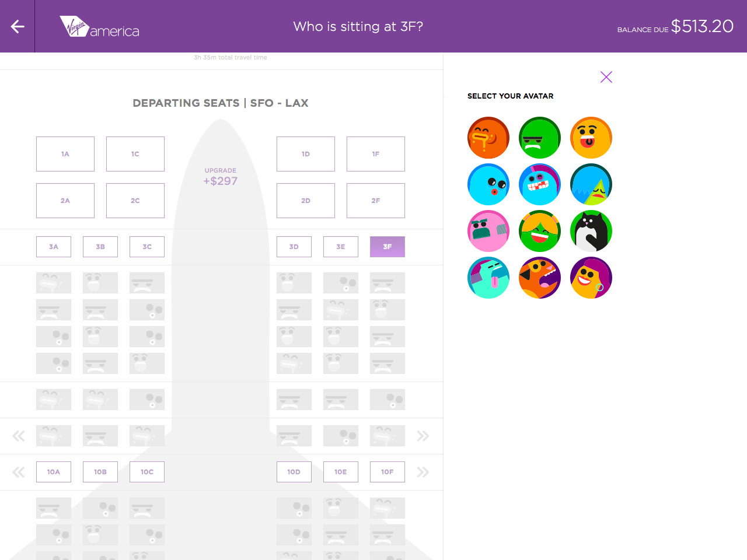747x560 pixels.
Task: Select the blue surprised face avatar
Action: [488, 184]
